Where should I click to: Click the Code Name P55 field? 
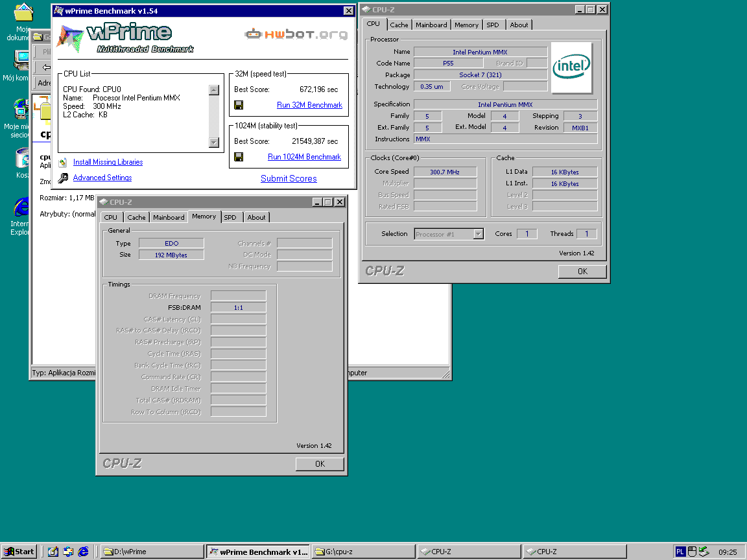[x=448, y=64]
